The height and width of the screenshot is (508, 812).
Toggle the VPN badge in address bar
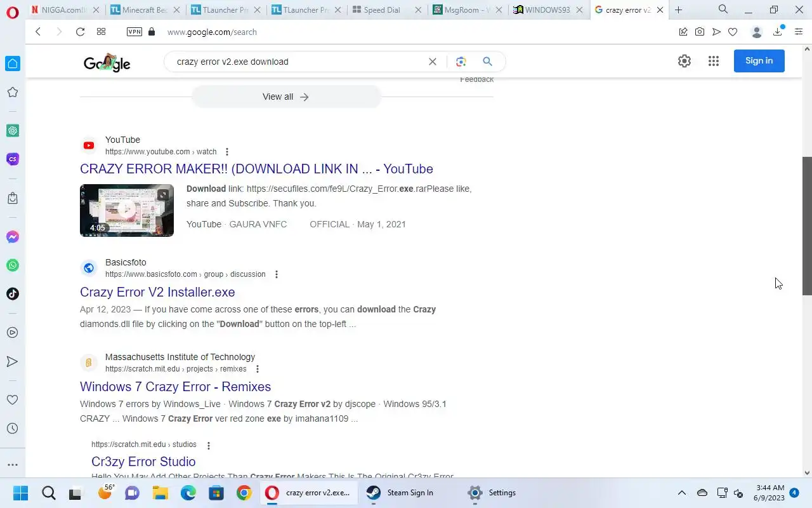(134, 32)
